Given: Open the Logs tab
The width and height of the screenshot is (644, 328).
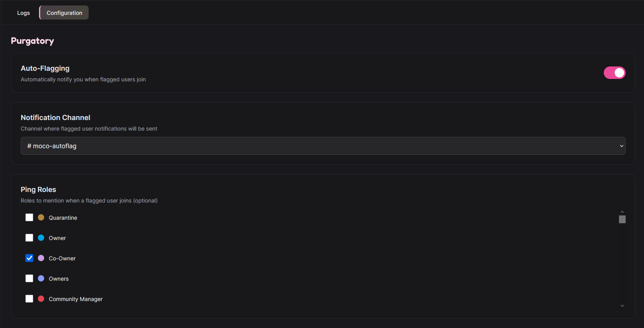Looking at the screenshot, I should tap(23, 13).
